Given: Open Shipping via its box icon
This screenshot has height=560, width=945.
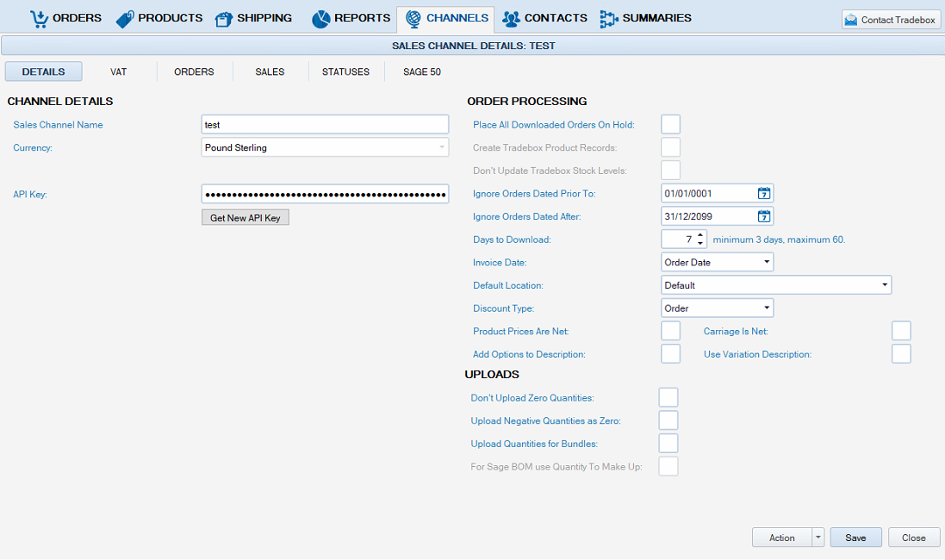Looking at the screenshot, I should click(224, 18).
